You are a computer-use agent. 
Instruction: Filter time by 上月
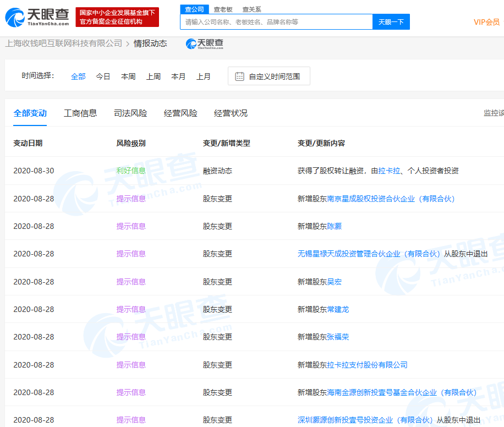(x=204, y=76)
